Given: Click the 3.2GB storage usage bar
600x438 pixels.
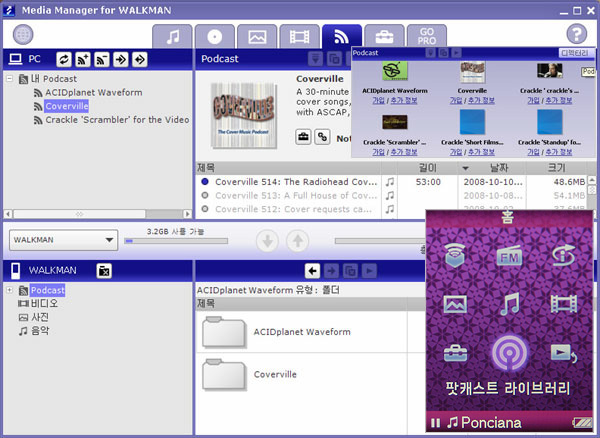Looking at the screenshot, I should [176, 241].
